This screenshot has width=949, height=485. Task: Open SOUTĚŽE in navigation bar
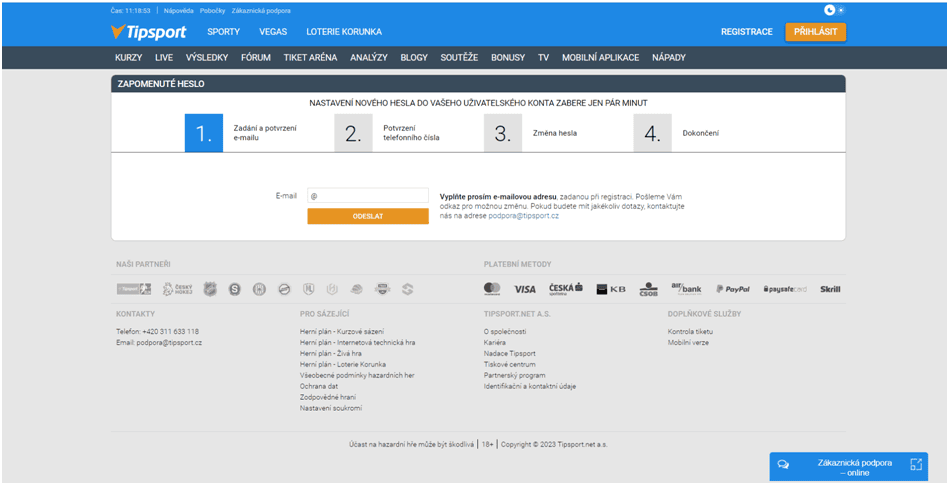[459, 58]
